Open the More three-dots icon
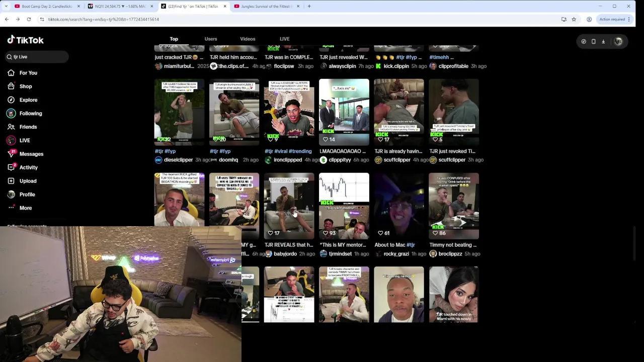The width and height of the screenshot is (644, 362). (11, 208)
